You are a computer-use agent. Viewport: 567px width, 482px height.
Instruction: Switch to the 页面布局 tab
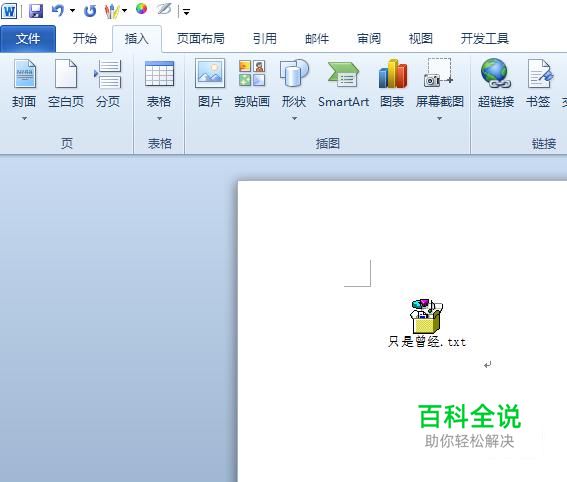pyautogui.click(x=201, y=38)
